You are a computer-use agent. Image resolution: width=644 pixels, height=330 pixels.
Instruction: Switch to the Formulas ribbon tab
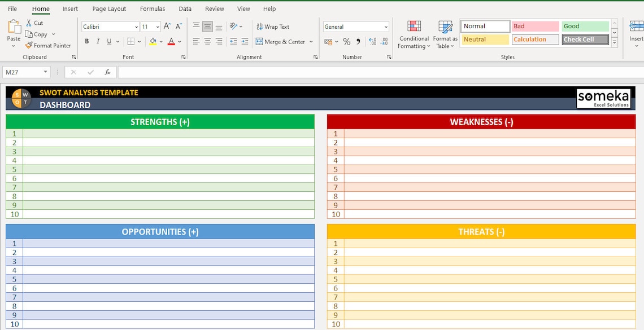(152, 8)
